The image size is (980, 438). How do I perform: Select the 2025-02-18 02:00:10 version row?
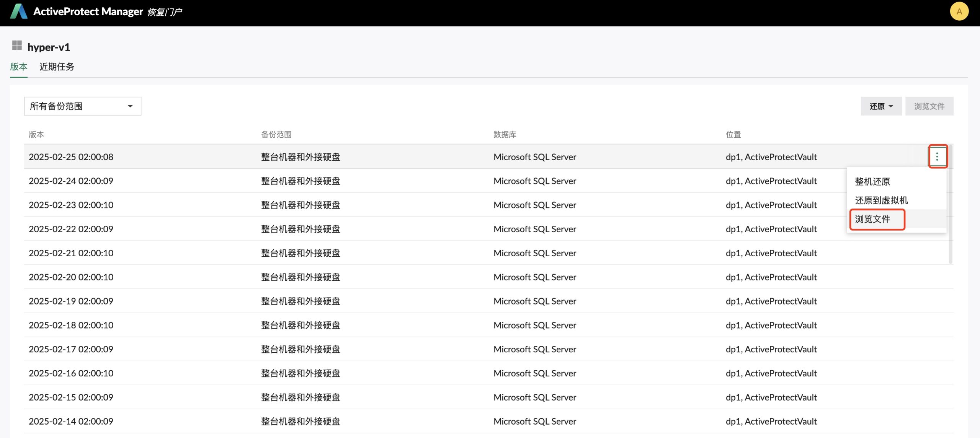[x=488, y=325]
